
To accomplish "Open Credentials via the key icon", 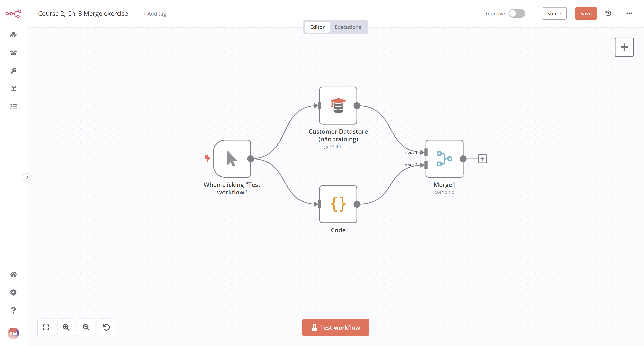I will (x=13, y=71).
